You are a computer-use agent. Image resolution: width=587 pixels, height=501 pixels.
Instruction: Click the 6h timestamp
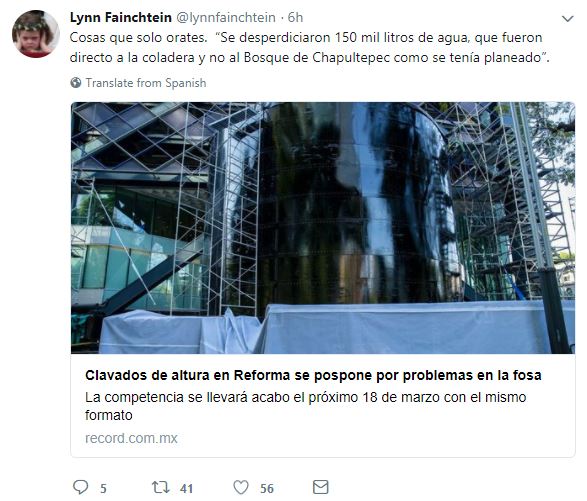pyautogui.click(x=295, y=17)
